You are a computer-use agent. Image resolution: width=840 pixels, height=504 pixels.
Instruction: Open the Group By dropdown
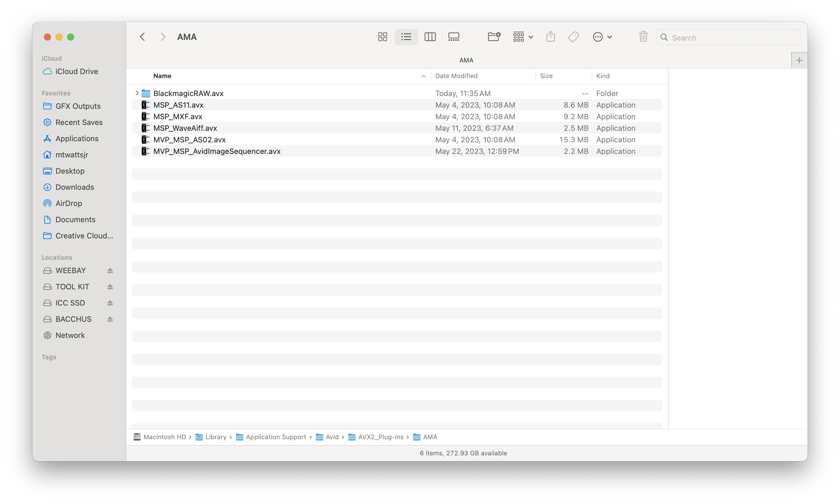[x=523, y=37]
